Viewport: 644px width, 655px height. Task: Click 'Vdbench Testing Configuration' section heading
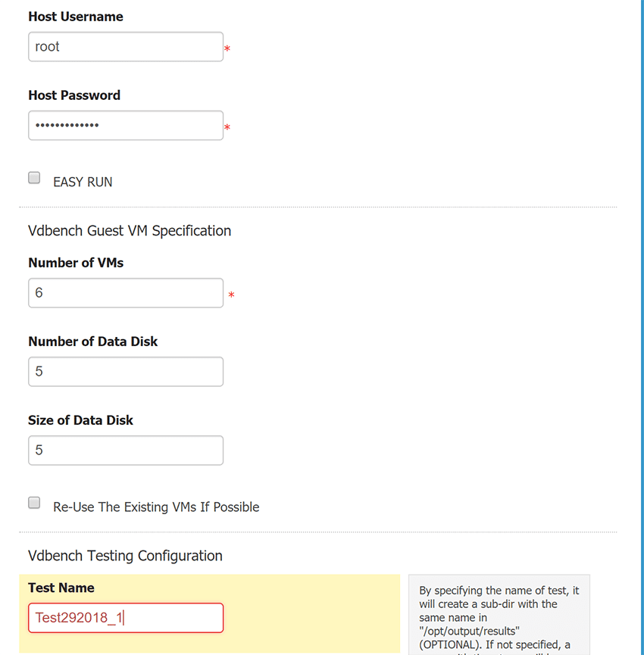pyautogui.click(x=125, y=556)
